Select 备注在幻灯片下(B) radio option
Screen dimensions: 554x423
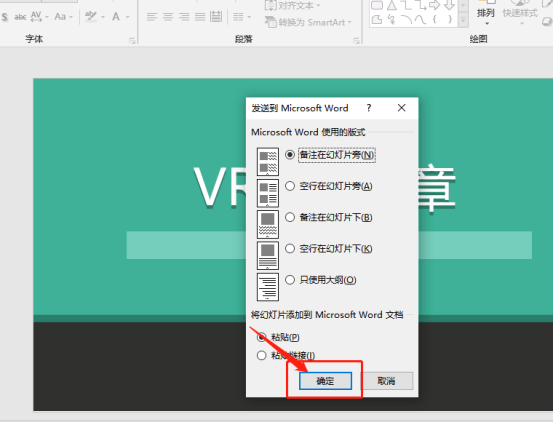pyautogui.click(x=329, y=217)
